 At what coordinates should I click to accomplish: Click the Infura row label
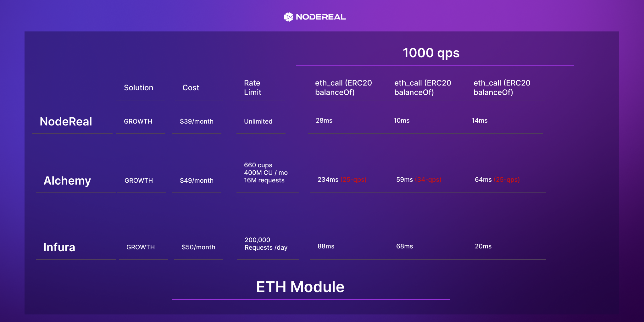59,247
